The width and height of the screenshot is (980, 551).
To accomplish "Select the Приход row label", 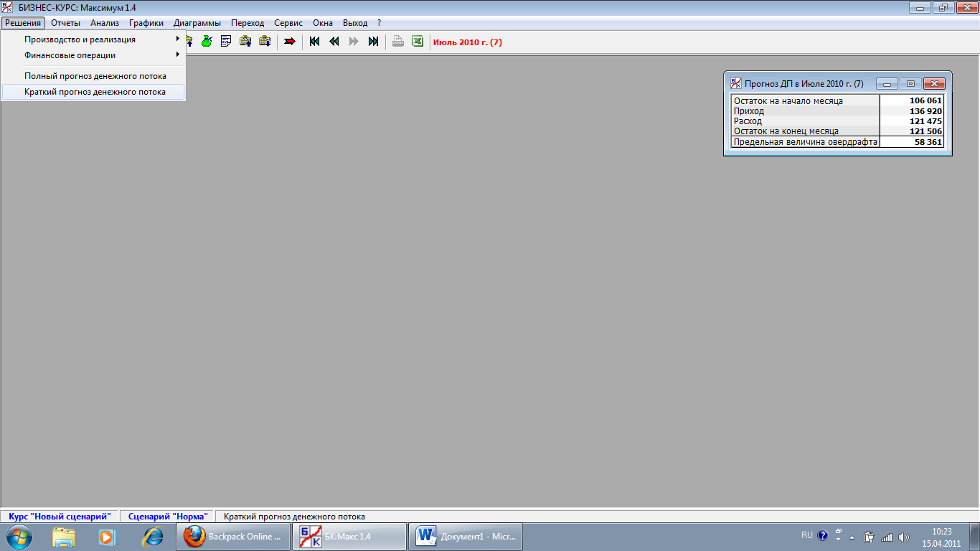I will [749, 111].
